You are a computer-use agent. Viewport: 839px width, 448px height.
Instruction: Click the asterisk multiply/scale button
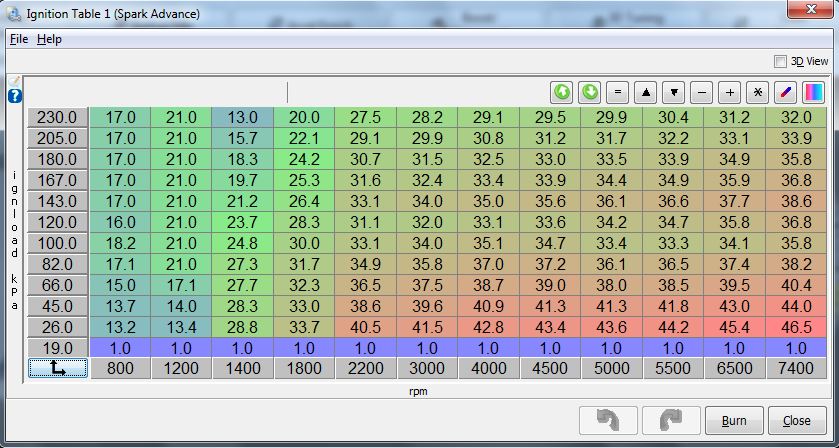coord(758,92)
